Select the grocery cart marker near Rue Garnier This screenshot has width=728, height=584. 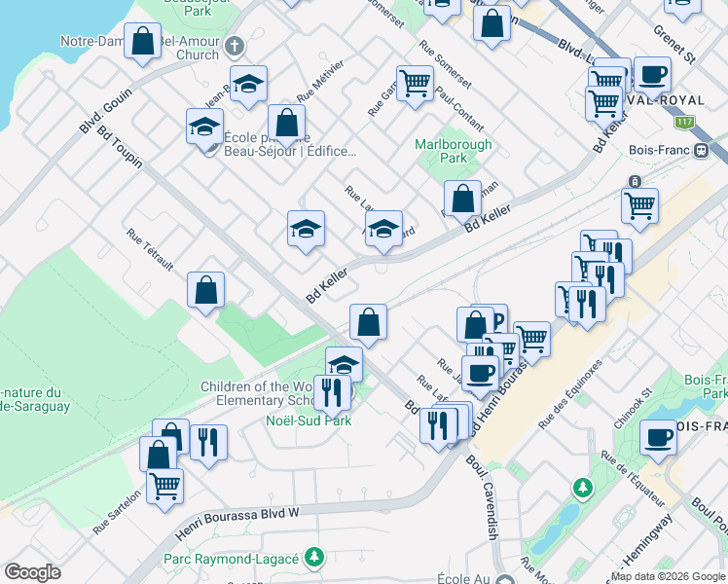pos(415,85)
